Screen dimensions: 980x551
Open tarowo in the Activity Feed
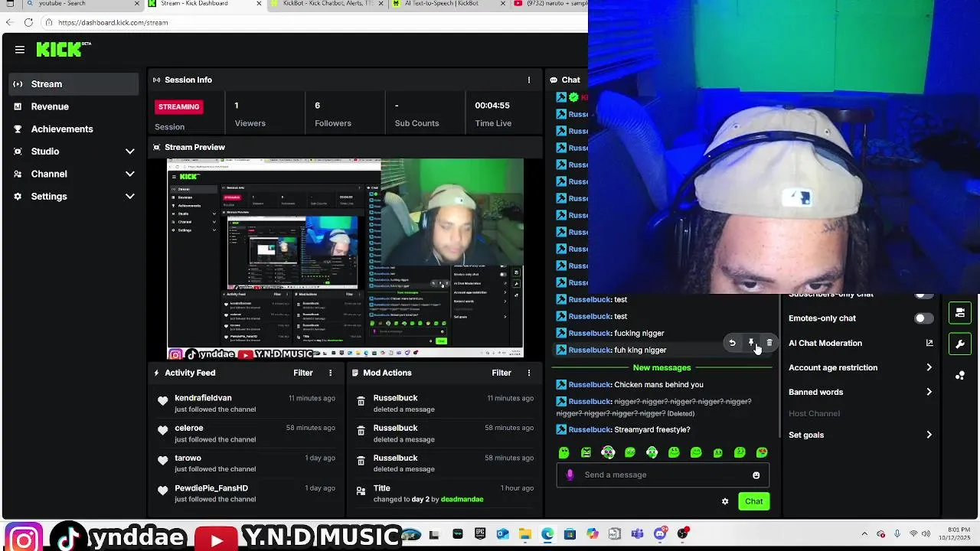tap(188, 458)
